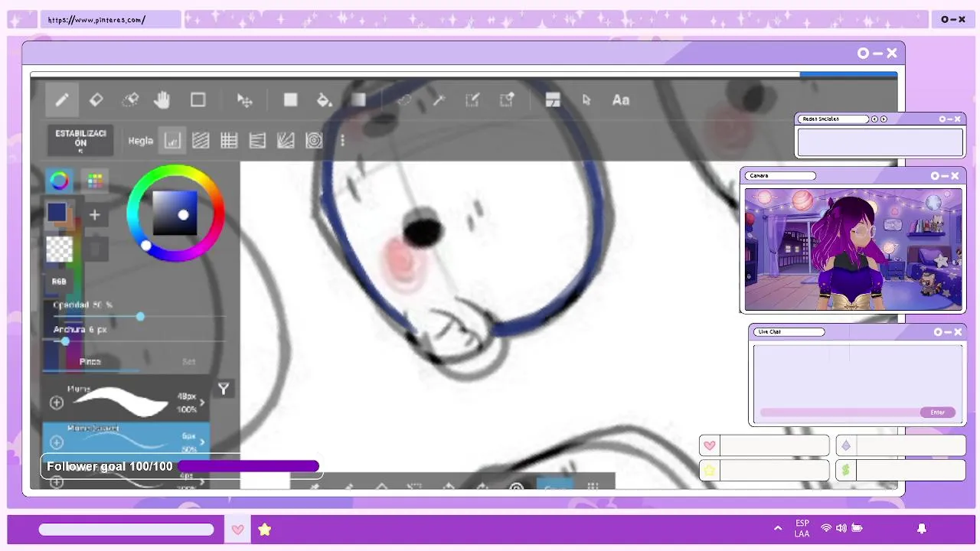The image size is (980, 551).
Task: Click the star icon in taskbar
Action: click(264, 530)
